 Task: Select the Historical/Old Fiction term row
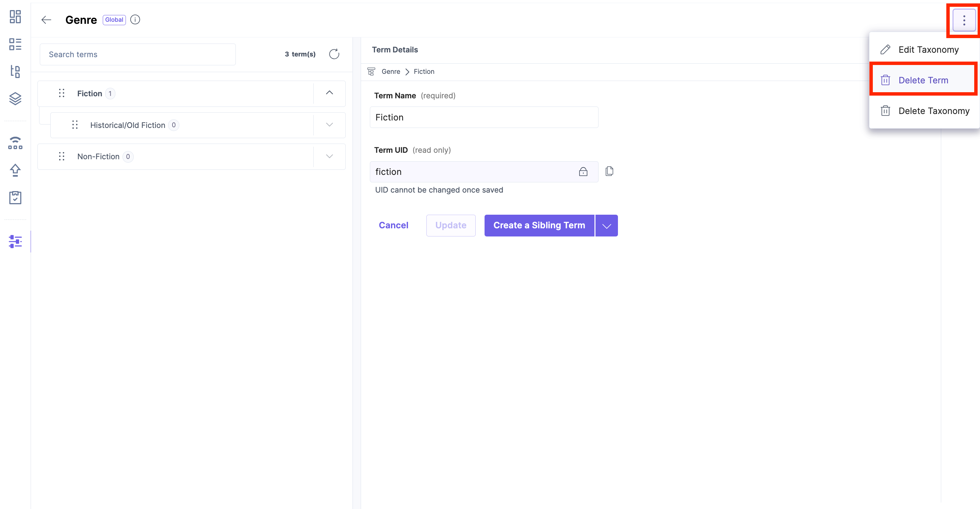click(198, 125)
